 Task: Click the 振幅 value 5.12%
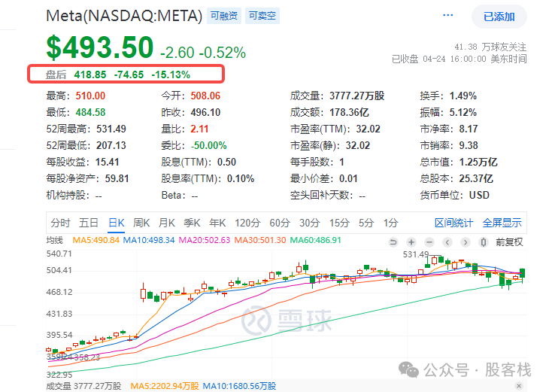tap(463, 112)
